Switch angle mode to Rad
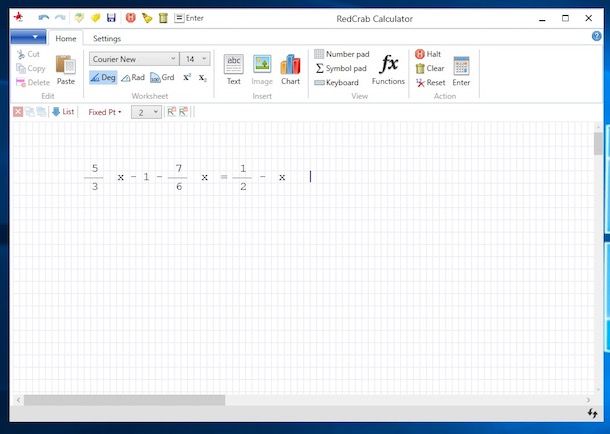This screenshot has height=434, width=610. 132,77
